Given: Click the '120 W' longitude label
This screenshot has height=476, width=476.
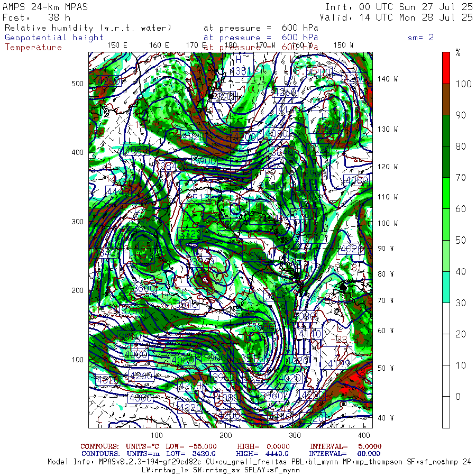Looking at the screenshot, I should [387, 167].
